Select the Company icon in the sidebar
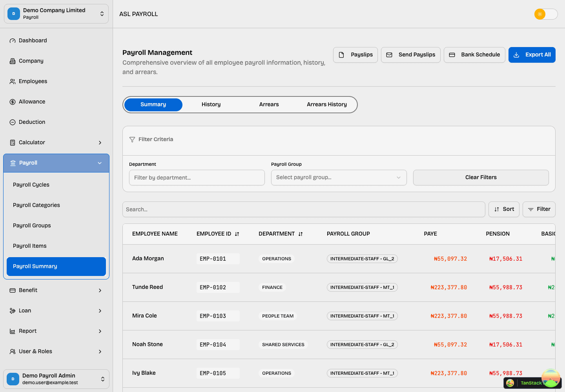This screenshot has height=392, width=565. click(x=13, y=61)
